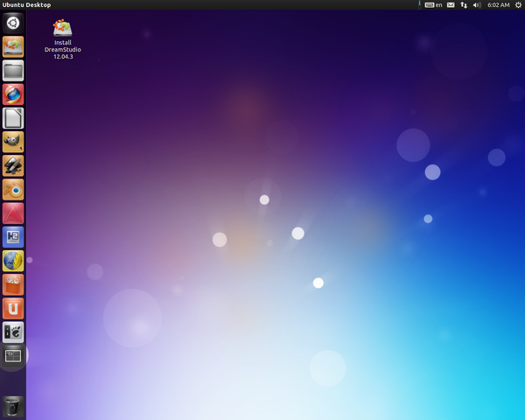The image size is (525, 420).
Task: Select Install DreamStudio 12.04.3 desktop shortcut
Action: coord(63,39)
